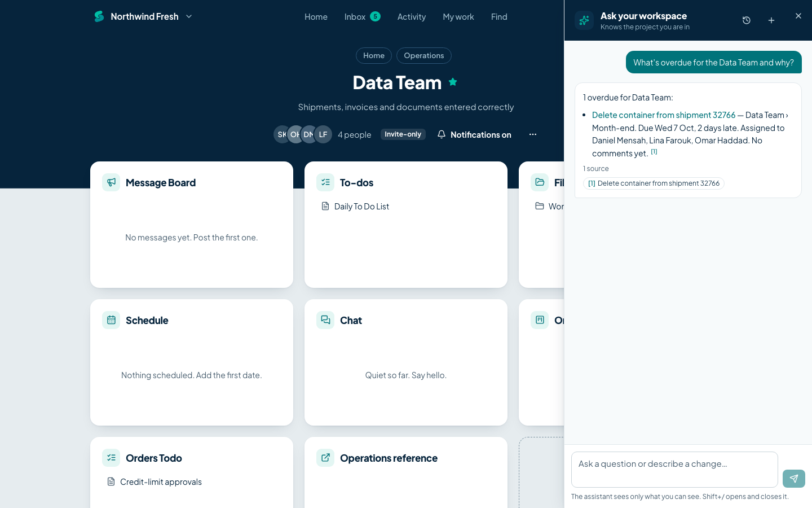Click the Message Board megaphone icon

pos(111,182)
